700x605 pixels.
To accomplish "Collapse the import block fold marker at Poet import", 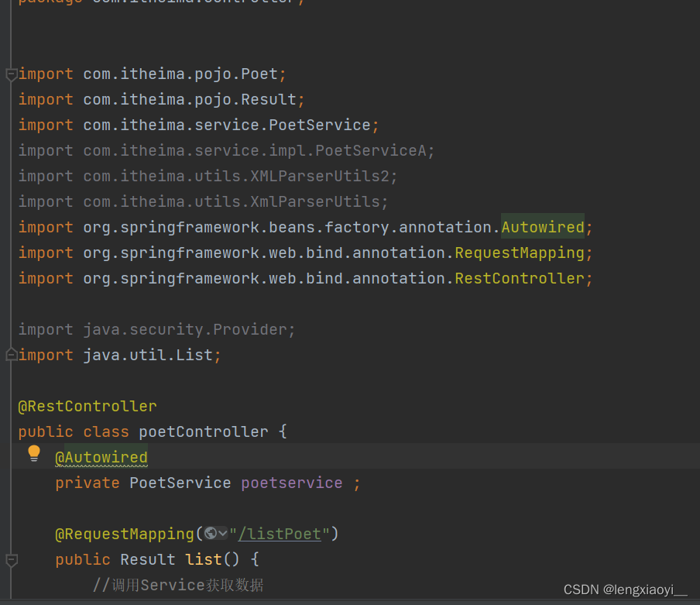I will 12,74.
